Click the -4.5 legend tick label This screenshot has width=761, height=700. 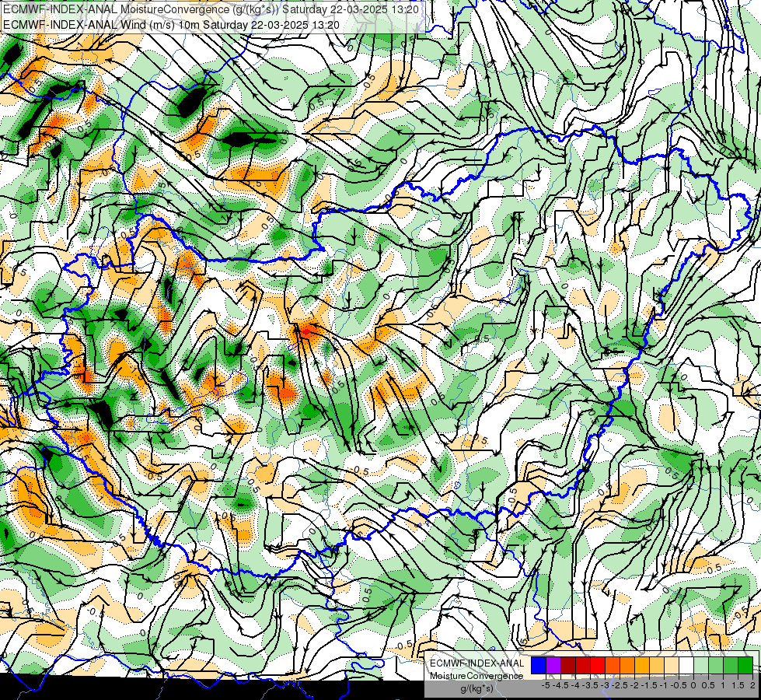pyautogui.click(x=560, y=685)
